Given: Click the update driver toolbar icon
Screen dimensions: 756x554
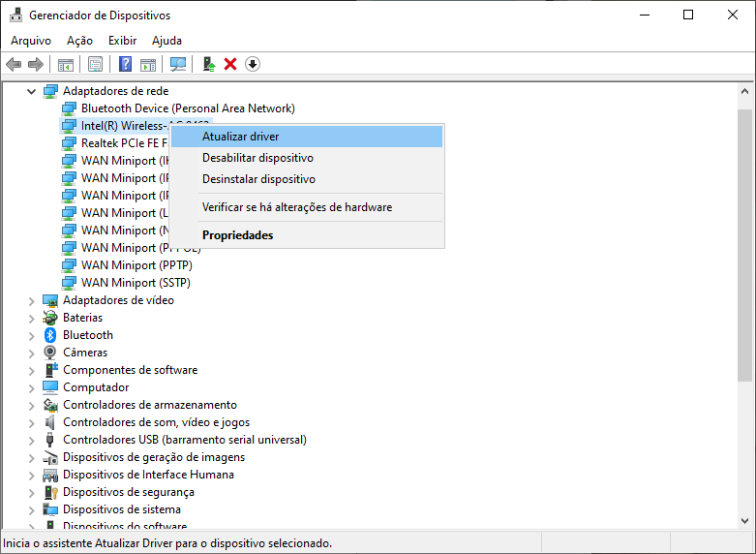Looking at the screenshot, I should tap(208, 64).
